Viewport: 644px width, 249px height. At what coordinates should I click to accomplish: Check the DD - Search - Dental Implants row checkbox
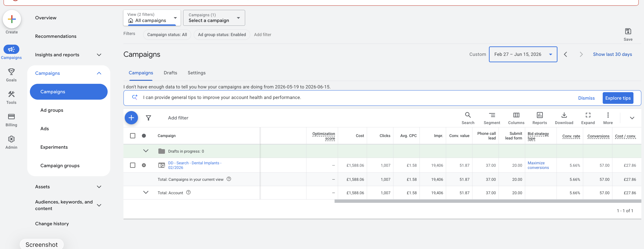pyautogui.click(x=132, y=165)
